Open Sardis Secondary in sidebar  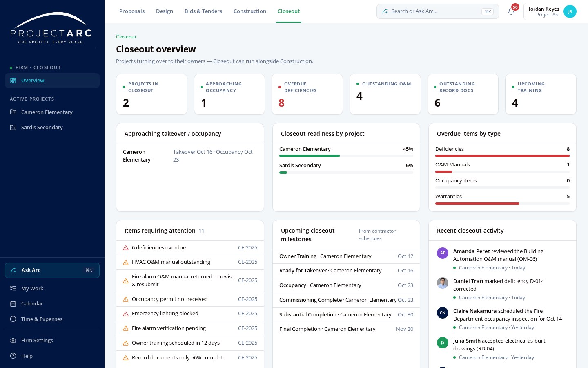click(x=52, y=127)
